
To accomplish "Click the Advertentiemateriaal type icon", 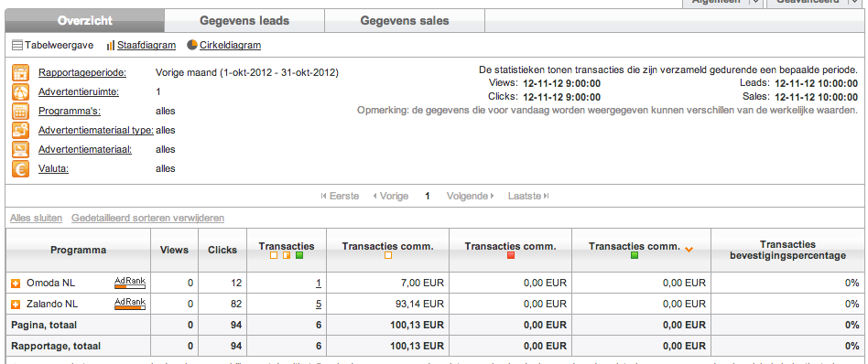I will [20, 131].
